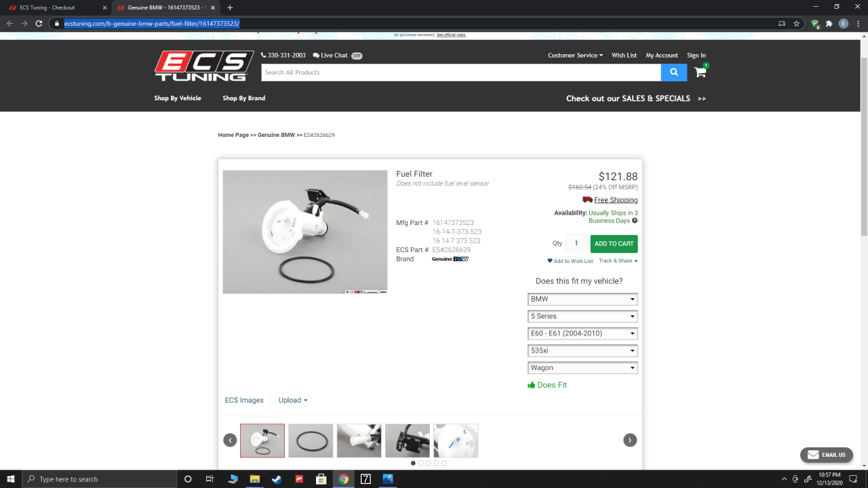Open the Chrome three-dot menu
This screenshot has width=868, height=488.
coord(859,23)
